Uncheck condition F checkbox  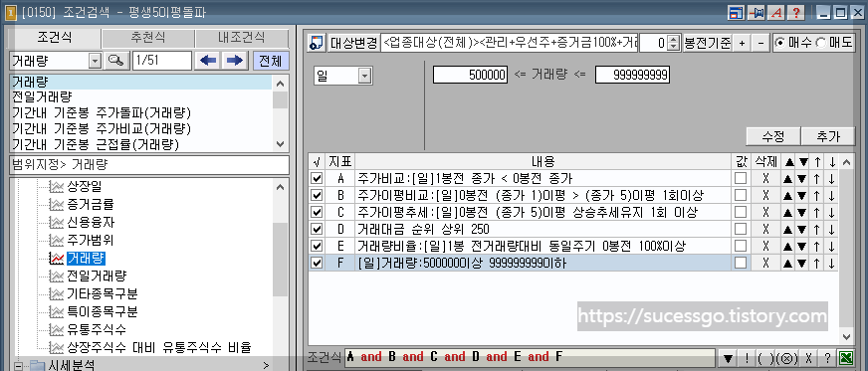317,264
